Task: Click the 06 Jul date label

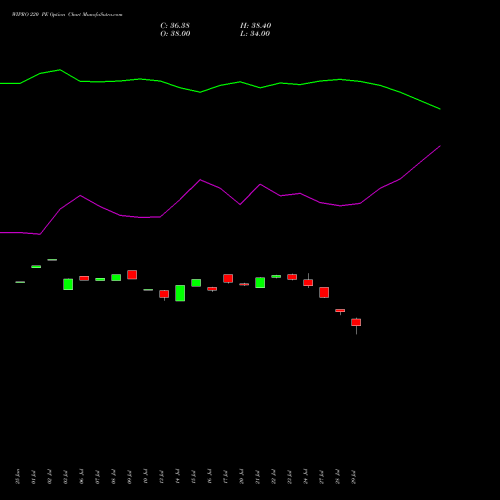Action: [81, 477]
